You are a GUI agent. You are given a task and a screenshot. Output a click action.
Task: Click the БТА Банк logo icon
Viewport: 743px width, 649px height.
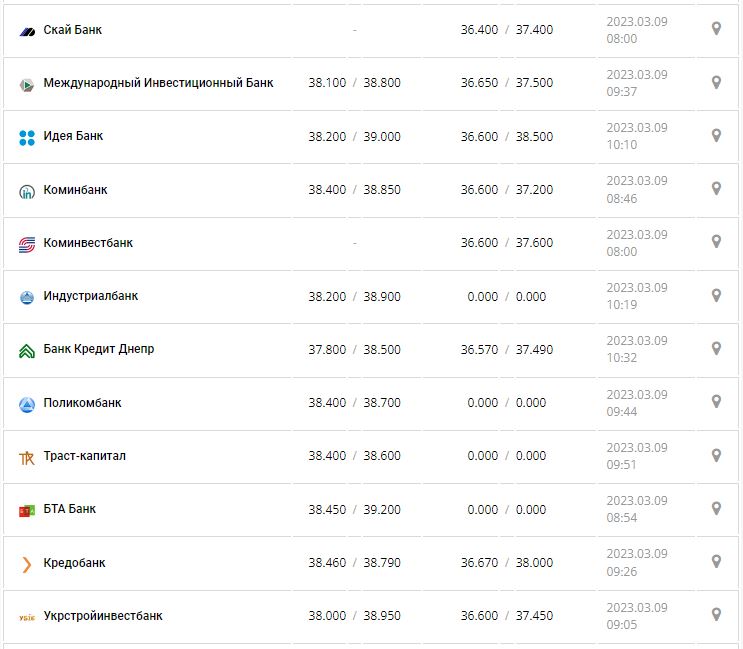[27, 510]
